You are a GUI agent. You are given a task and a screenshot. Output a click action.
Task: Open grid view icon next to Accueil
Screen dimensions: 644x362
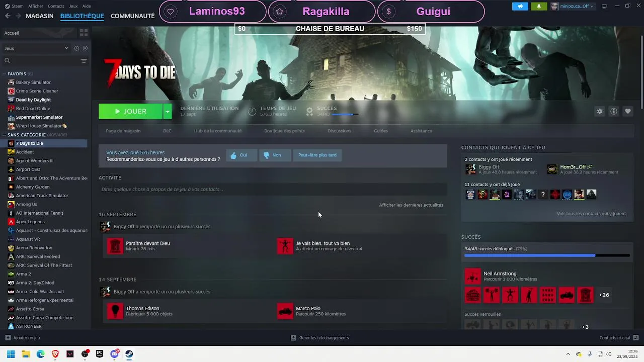click(84, 33)
